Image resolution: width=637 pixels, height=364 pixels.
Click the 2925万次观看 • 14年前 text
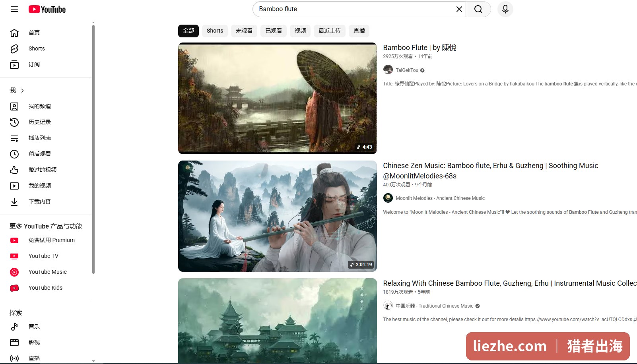click(x=408, y=56)
